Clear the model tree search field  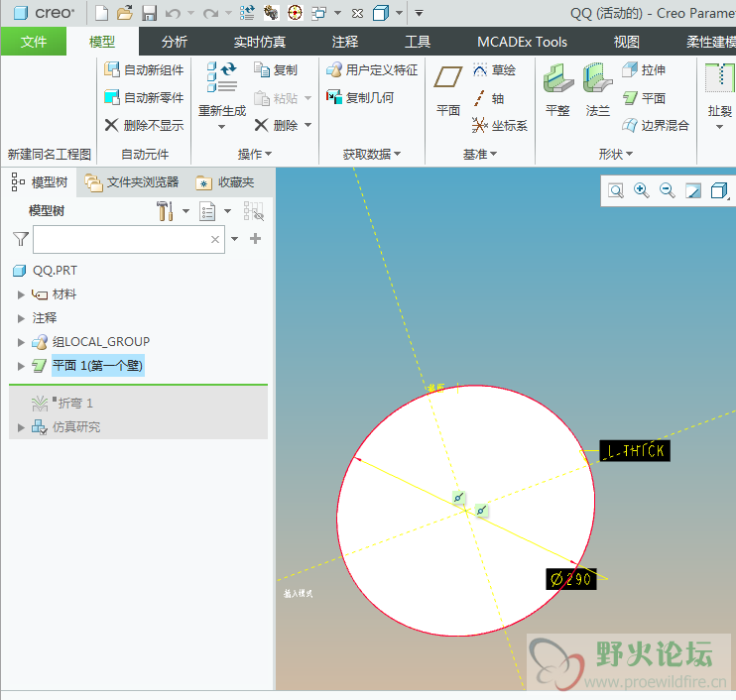tap(215, 239)
